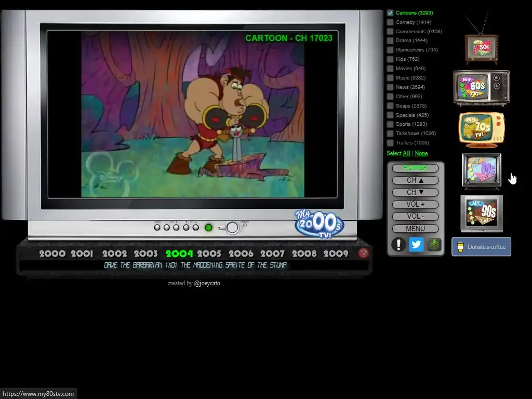The image size is (532, 399).
Task: Click CH up button on remote
Action: coord(415,180)
